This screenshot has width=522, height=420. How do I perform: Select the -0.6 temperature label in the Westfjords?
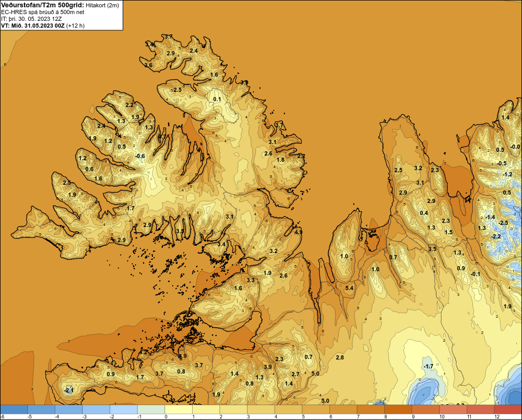pyautogui.click(x=140, y=156)
